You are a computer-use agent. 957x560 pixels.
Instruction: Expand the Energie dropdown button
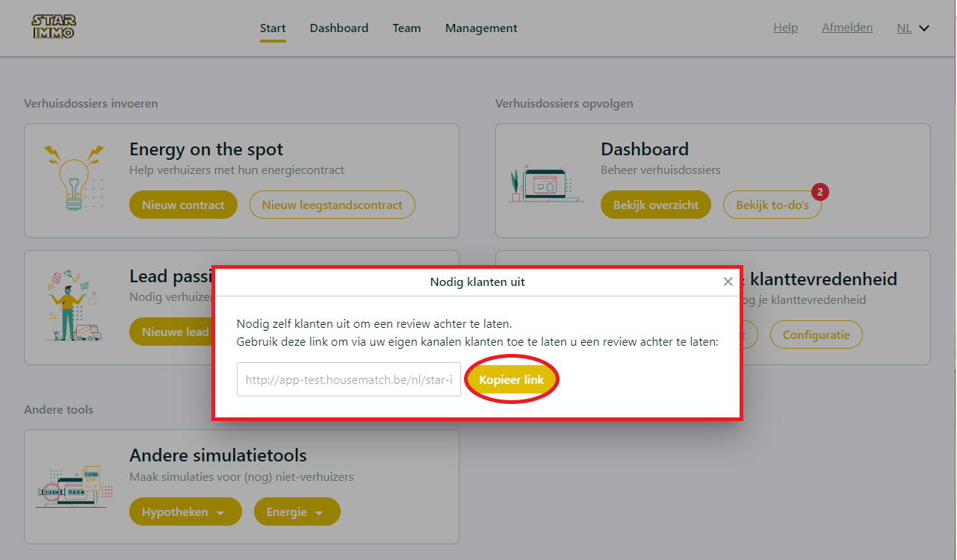(x=297, y=512)
